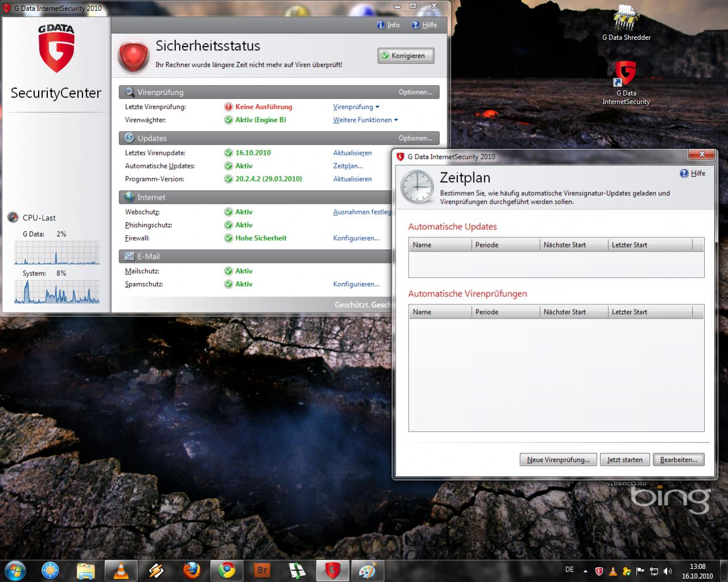
Task: Sort Automatische Updates by Periode column
Action: tap(506, 245)
